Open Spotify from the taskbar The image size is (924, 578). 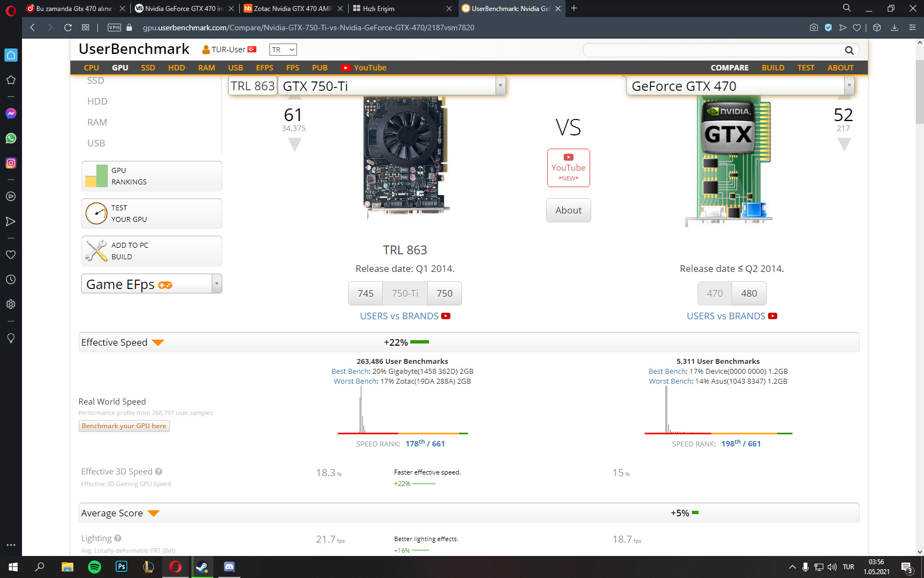[95, 567]
